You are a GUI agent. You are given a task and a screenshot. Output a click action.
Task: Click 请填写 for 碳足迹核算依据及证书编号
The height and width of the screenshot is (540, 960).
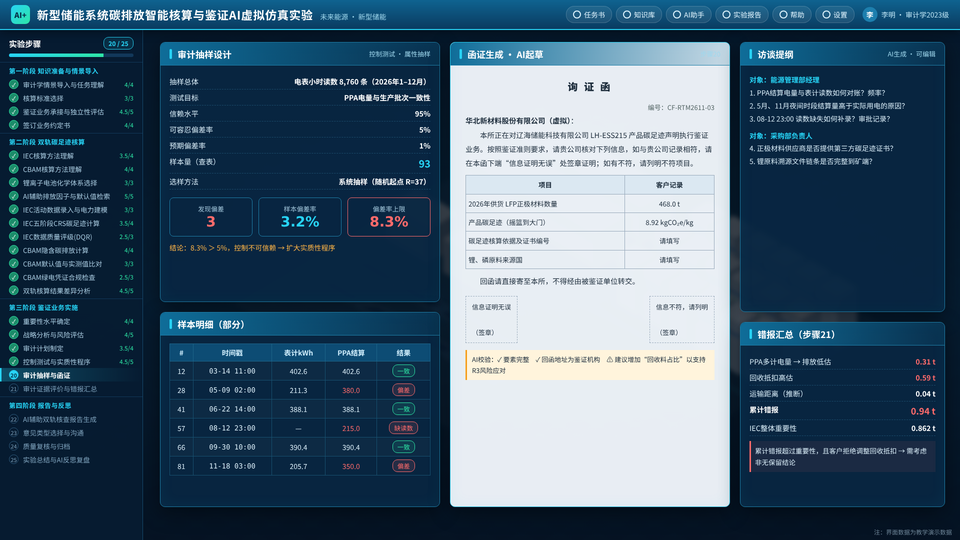(x=669, y=241)
